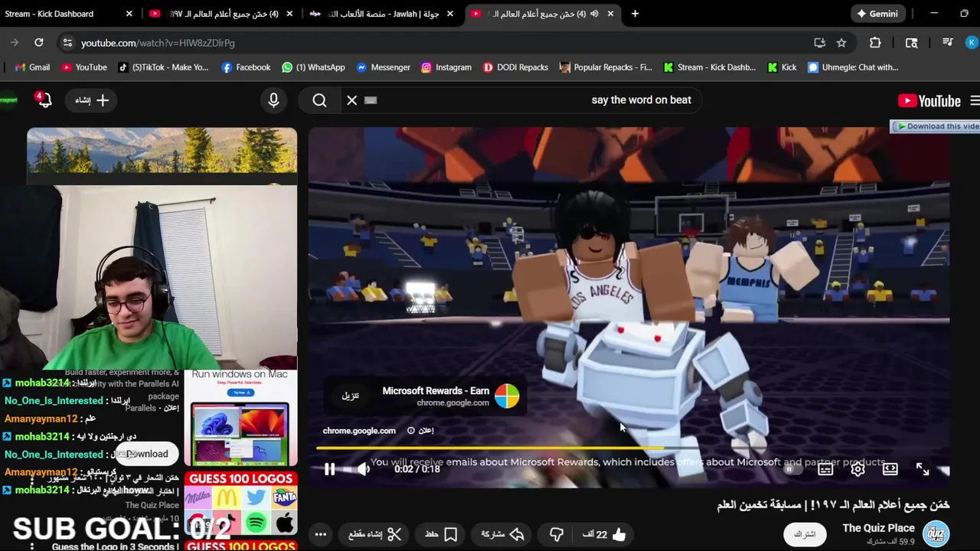980x551 pixels.
Task: Open ad info icon beside chrome.google.com
Action: coord(411,431)
